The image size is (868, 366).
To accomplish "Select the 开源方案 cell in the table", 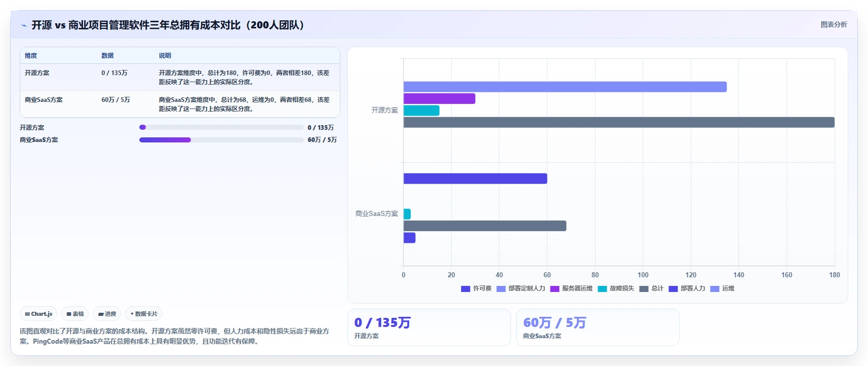I will (37, 73).
